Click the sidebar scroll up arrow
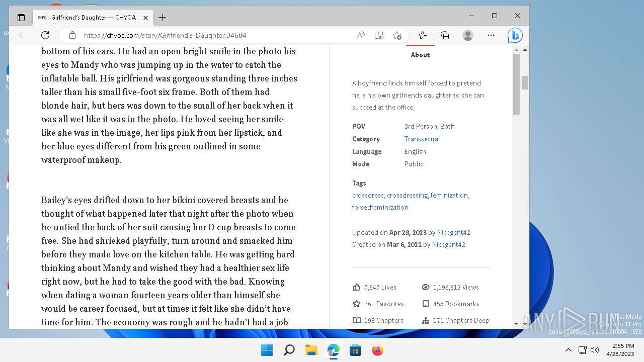644x362 pixels. click(516, 49)
